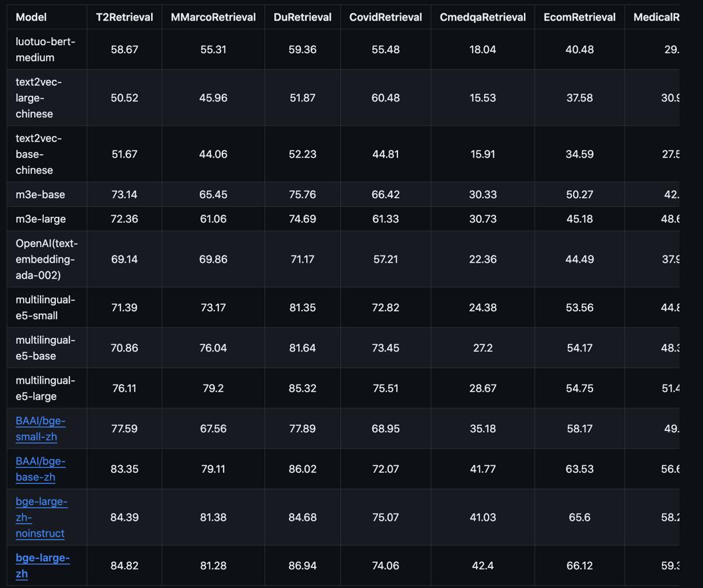Open the bold bge-large-zh model link
The width and height of the screenshot is (703, 588).
coord(43,565)
